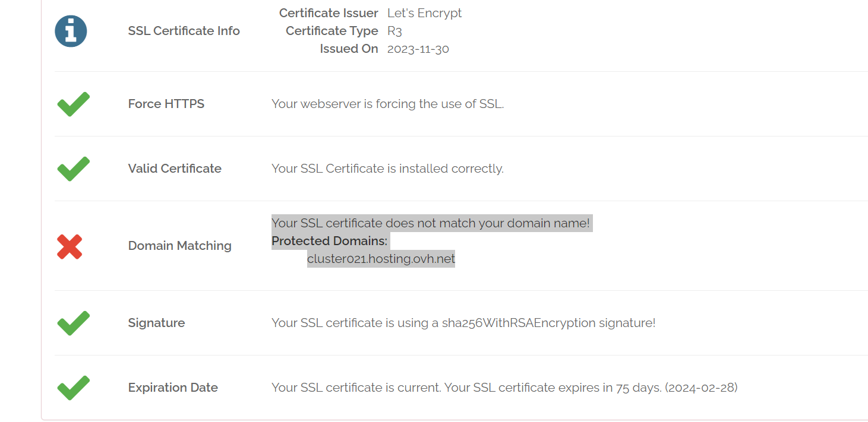Image resolution: width=868 pixels, height=422 pixels.
Task: Click the Protected Domains heading
Action: 329,241
